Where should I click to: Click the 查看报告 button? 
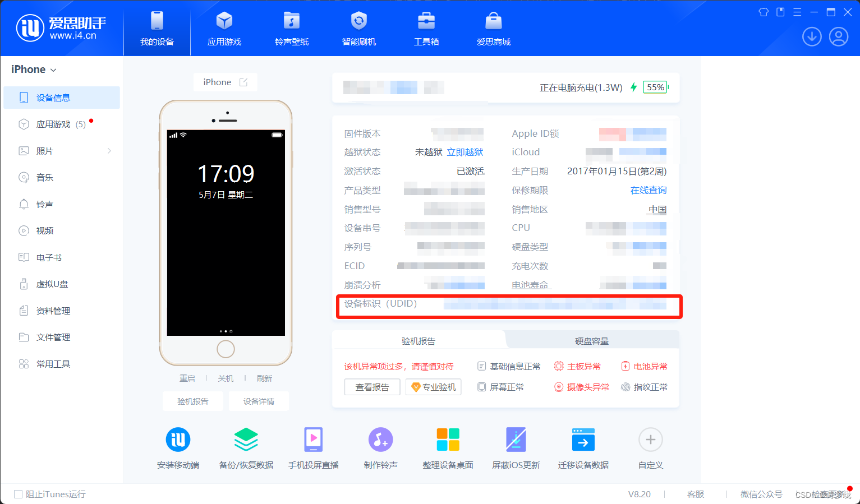tap(372, 387)
